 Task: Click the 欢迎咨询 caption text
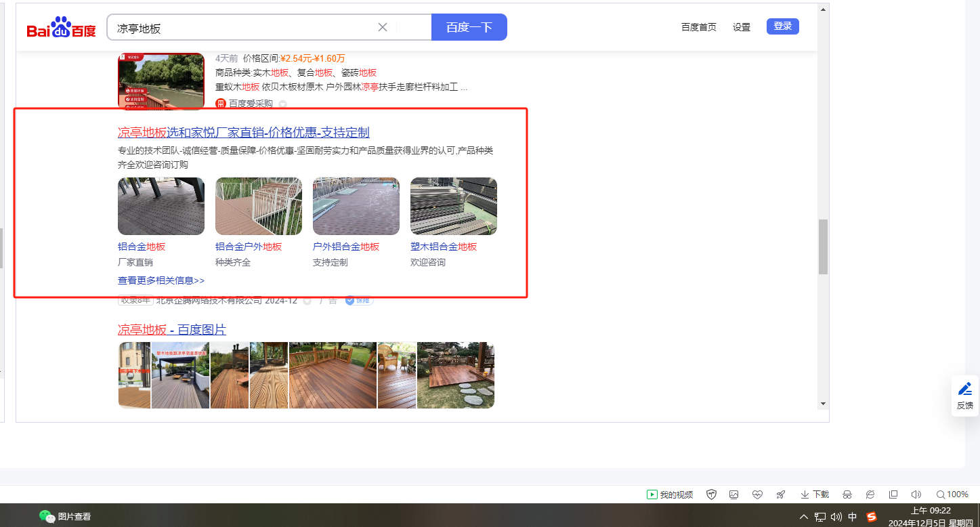coord(428,262)
